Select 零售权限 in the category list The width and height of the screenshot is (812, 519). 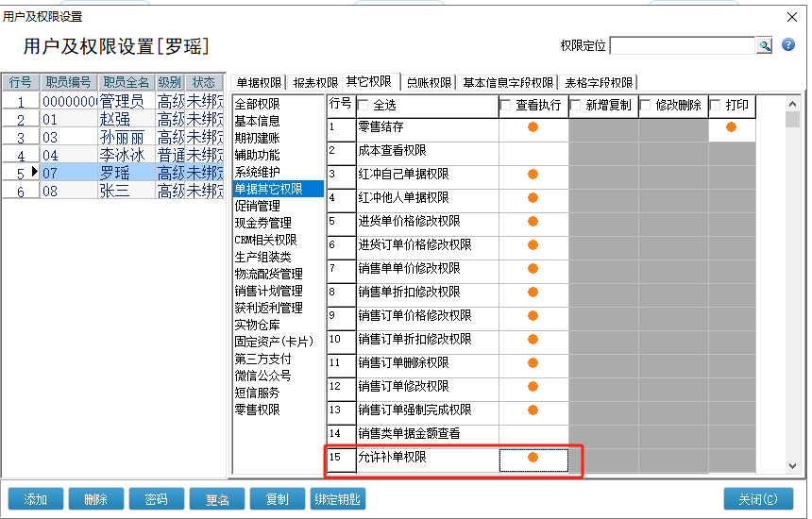click(x=257, y=410)
